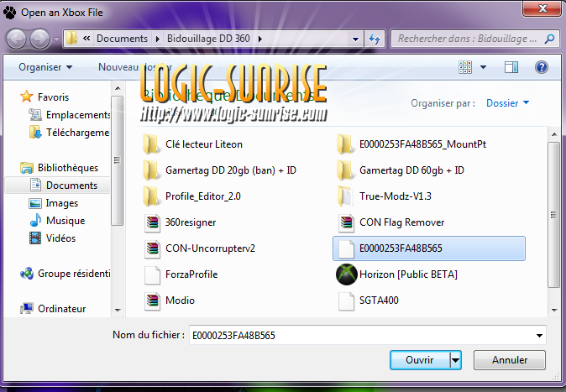Click the Horizon [Public BETA] Xbox icon

pyautogui.click(x=346, y=274)
